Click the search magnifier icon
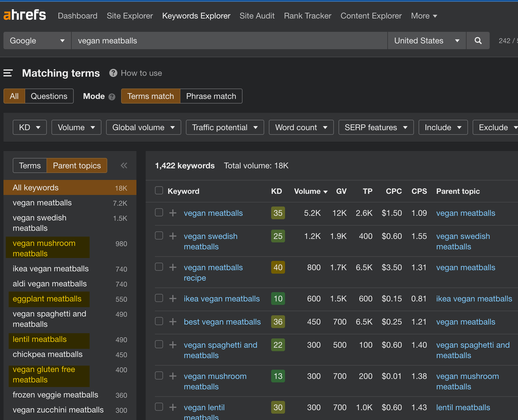Image resolution: width=518 pixels, height=420 pixels. click(478, 40)
